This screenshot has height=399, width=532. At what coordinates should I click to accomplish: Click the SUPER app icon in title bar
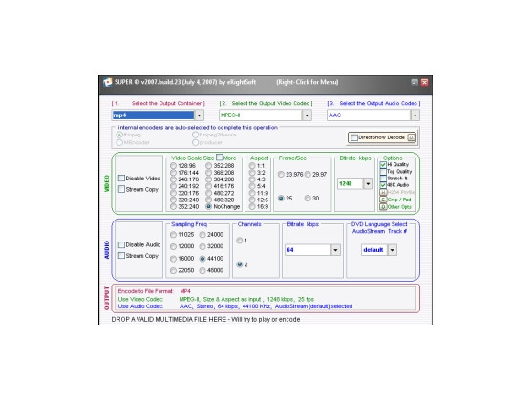pos(108,82)
